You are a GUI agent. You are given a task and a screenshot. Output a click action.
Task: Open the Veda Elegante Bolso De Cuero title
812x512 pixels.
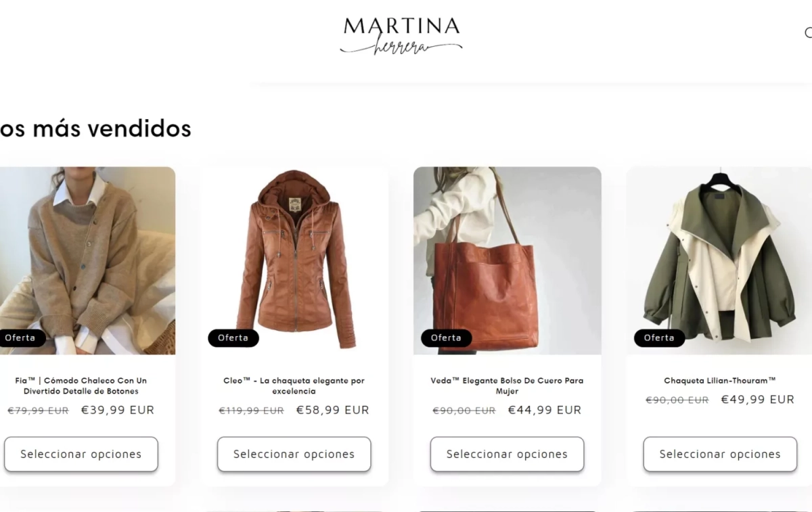point(507,386)
